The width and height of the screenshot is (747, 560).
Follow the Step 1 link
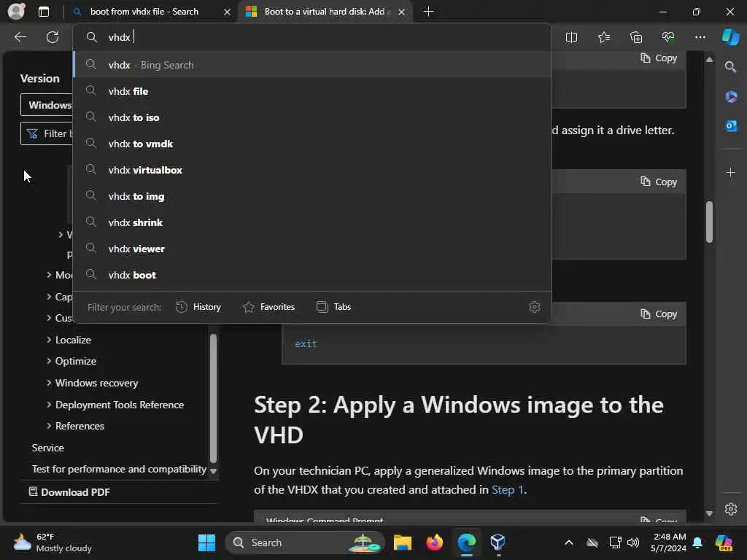[508, 489]
